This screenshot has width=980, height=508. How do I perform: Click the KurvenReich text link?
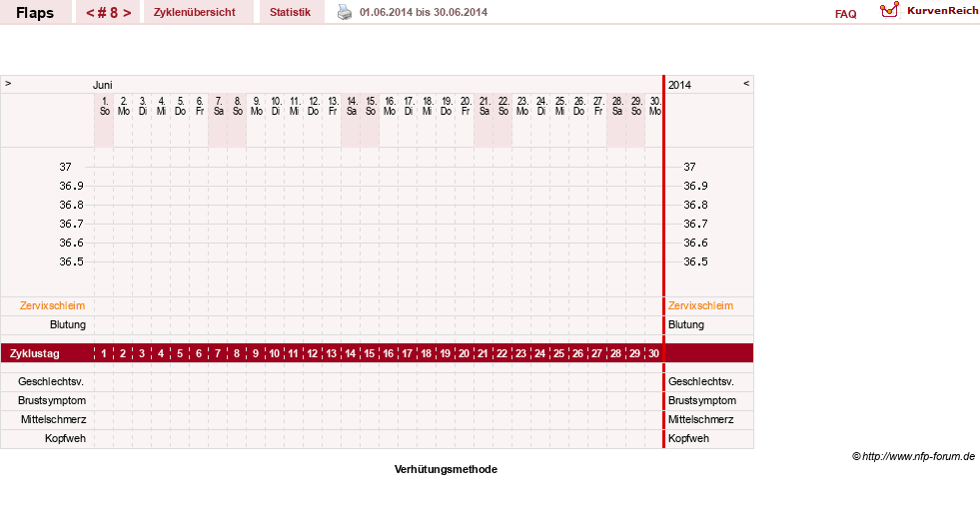(942, 11)
